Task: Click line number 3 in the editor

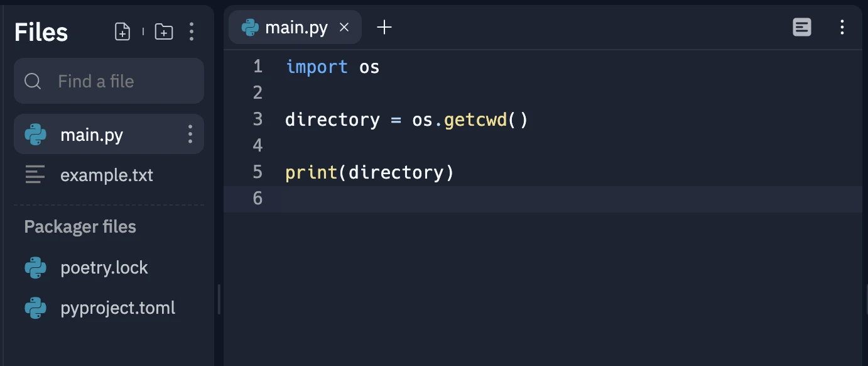Action: pyautogui.click(x=257, y=119)
